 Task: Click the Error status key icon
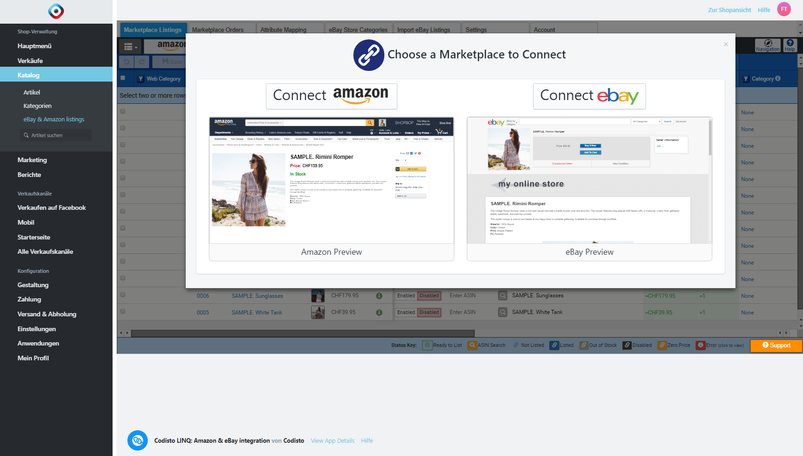tap(700, 345)
